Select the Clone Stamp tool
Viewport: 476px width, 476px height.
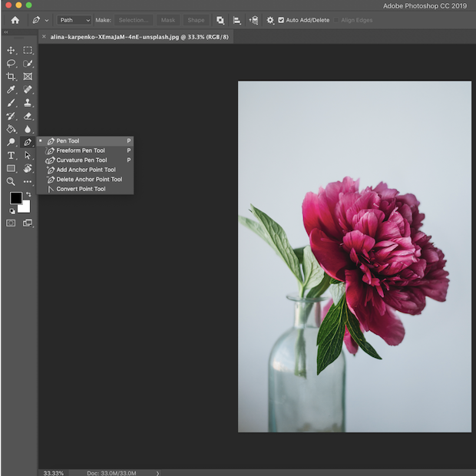click(x=28, y=103)
